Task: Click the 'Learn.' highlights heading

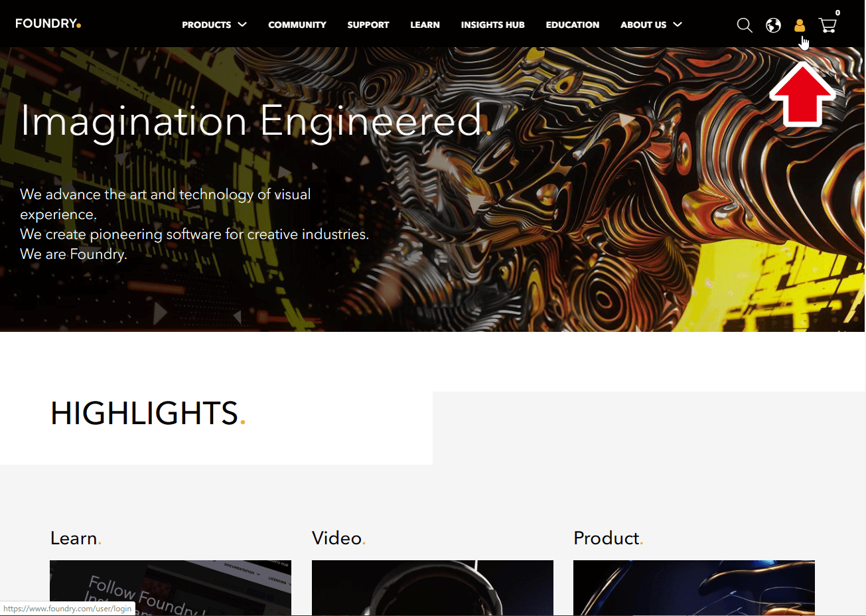Action: [x=76, y=538]
